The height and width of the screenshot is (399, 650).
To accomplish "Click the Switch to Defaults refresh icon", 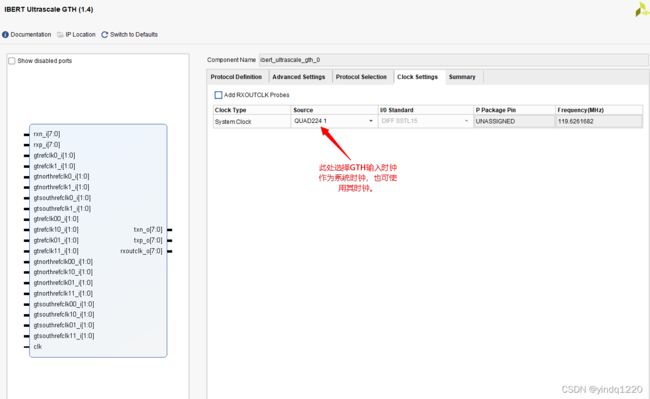I will click(x=104, y=35).
